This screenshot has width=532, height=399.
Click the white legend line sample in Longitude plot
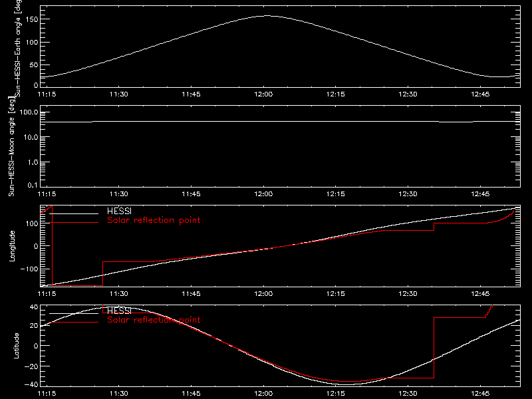74,213
